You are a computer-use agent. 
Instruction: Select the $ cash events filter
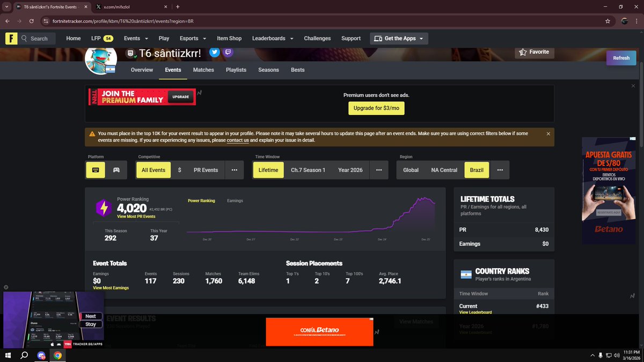click(x=179, y=170)
